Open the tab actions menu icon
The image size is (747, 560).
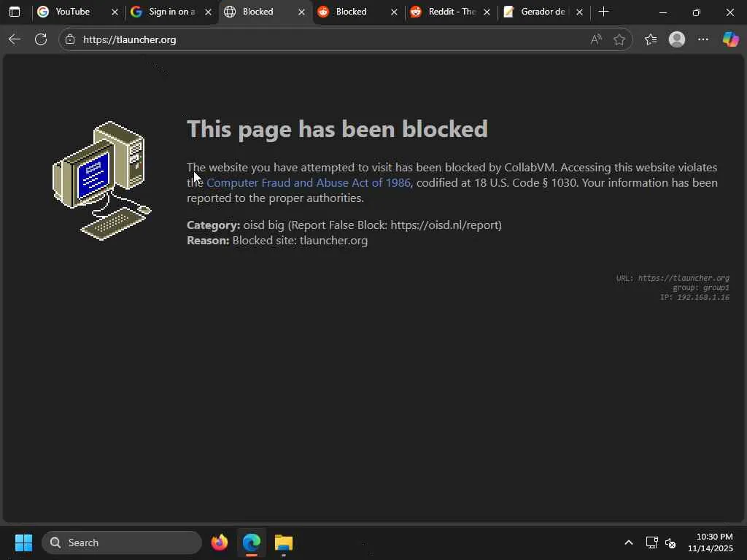(15, 12)
